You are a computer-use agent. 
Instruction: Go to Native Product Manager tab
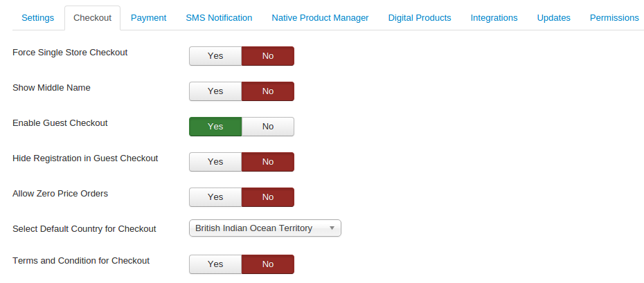320,18
